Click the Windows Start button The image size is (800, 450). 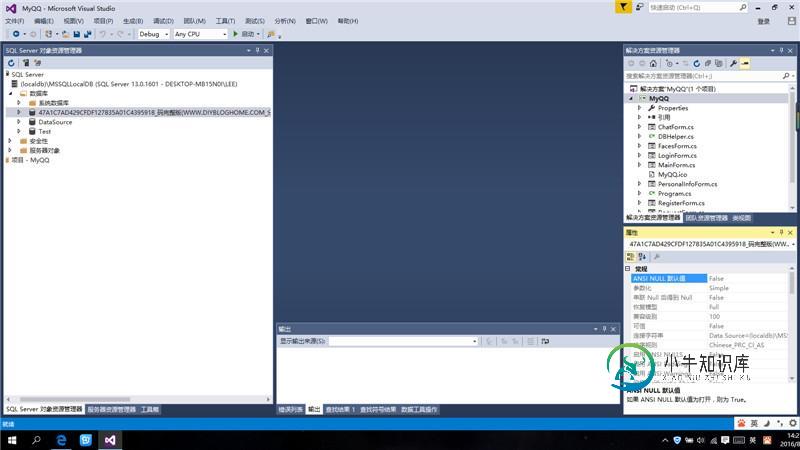click(x=11, y=440)
